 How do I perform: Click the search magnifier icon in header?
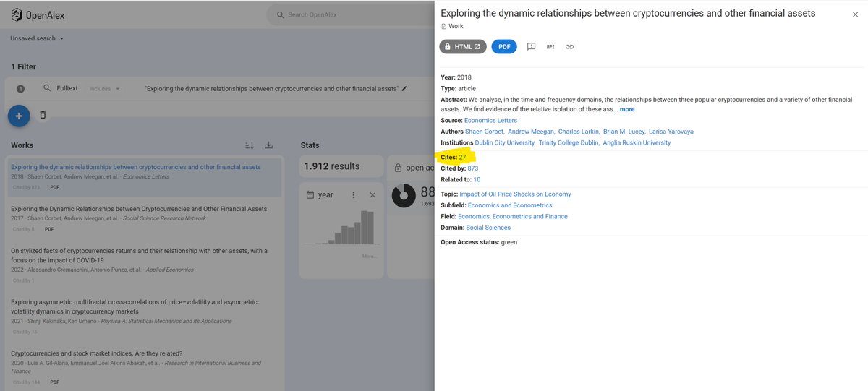pyautogui.click(x=279, y=15)
